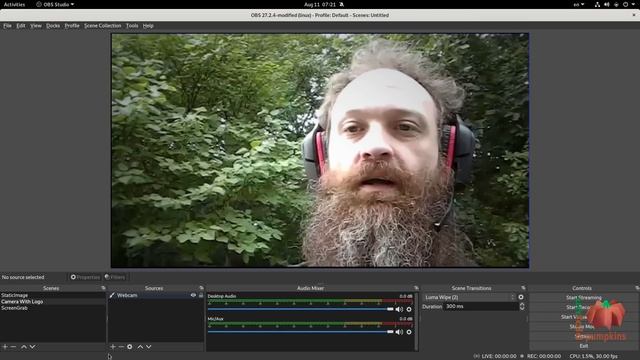Mute Mic/Aux with the speaker icon
Image resolution: width=640 pixels, height=360 pixels.
399,332
